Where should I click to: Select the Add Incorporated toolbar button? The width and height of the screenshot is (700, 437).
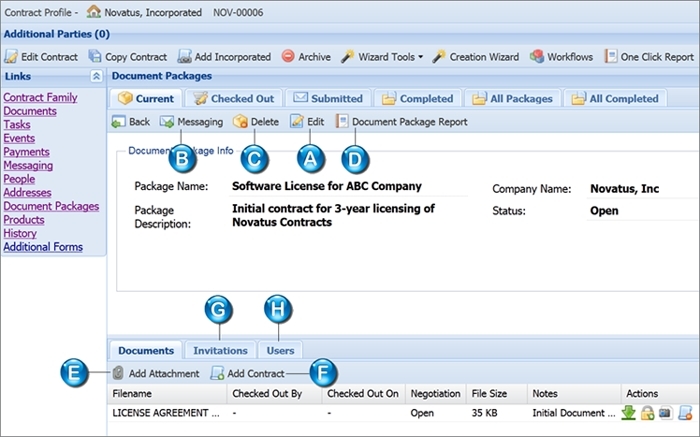click(x=224, y=57)
